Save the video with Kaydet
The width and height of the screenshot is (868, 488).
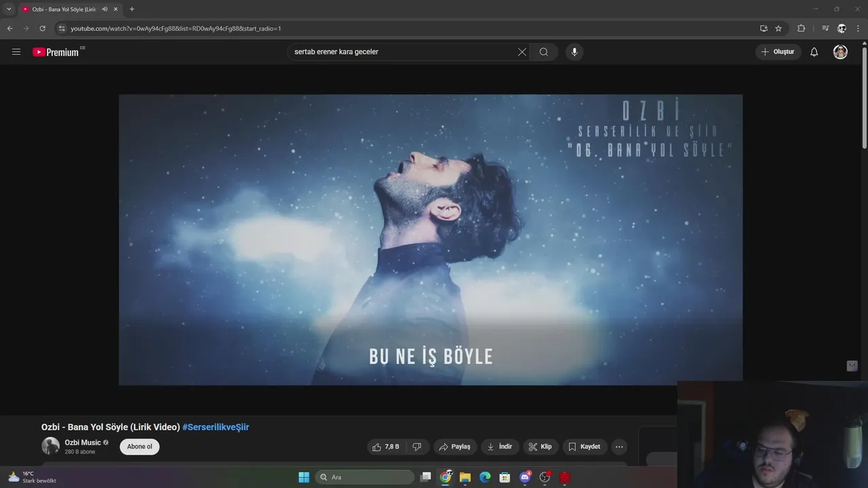pyautogui.click(x=585, y=447)
